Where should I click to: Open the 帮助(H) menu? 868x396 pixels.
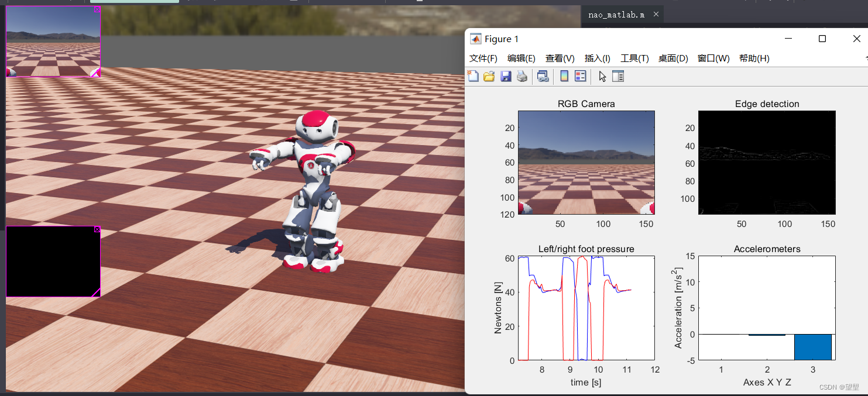[754, 58]
